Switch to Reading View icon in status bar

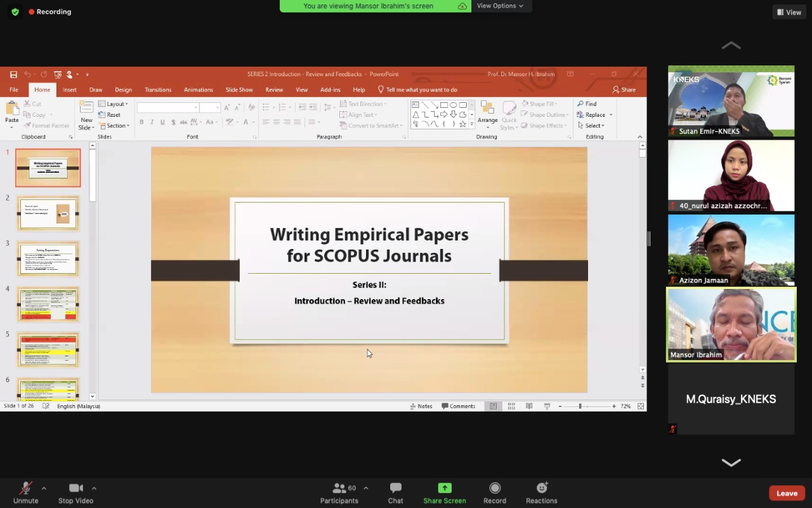(529, 406)
